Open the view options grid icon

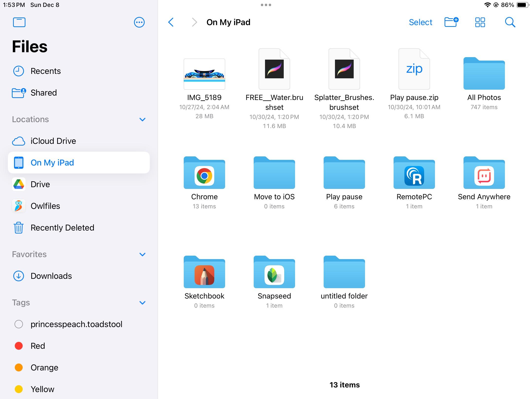[480, 22]
